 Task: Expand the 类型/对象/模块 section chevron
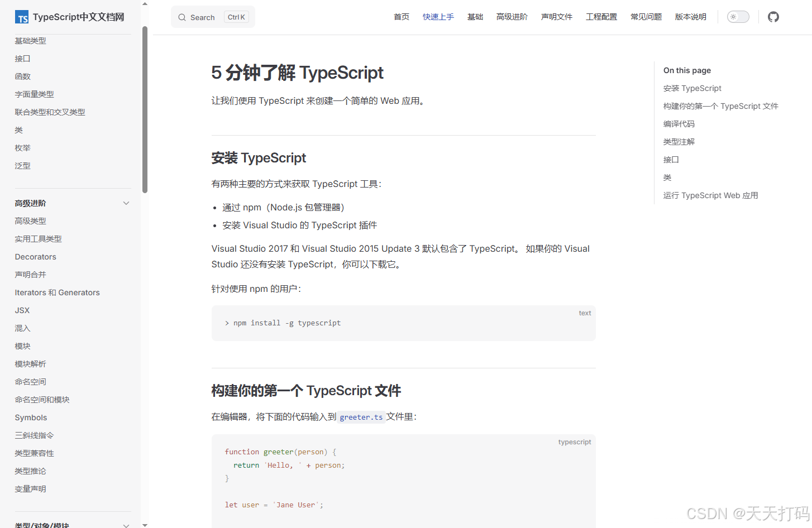pos(126,525)
